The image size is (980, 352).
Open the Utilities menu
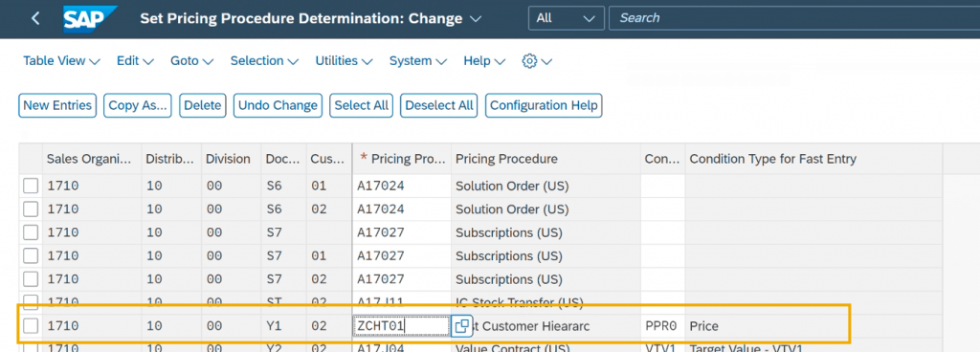coord(344,61)
